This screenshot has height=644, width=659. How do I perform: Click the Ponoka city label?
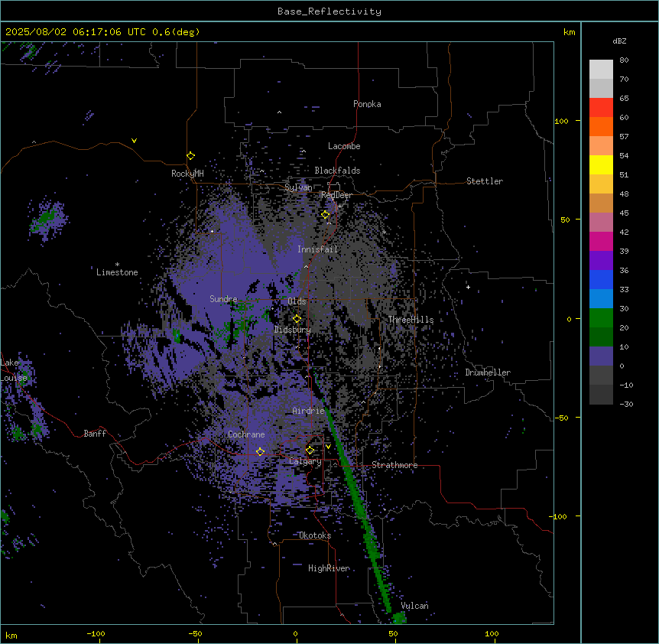(x=367, y=104)
